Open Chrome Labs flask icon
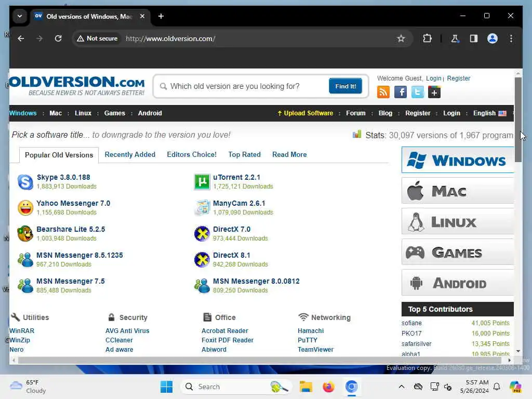Image resolution: width=532 pixels, height=399 pixels. coord(455,38)
